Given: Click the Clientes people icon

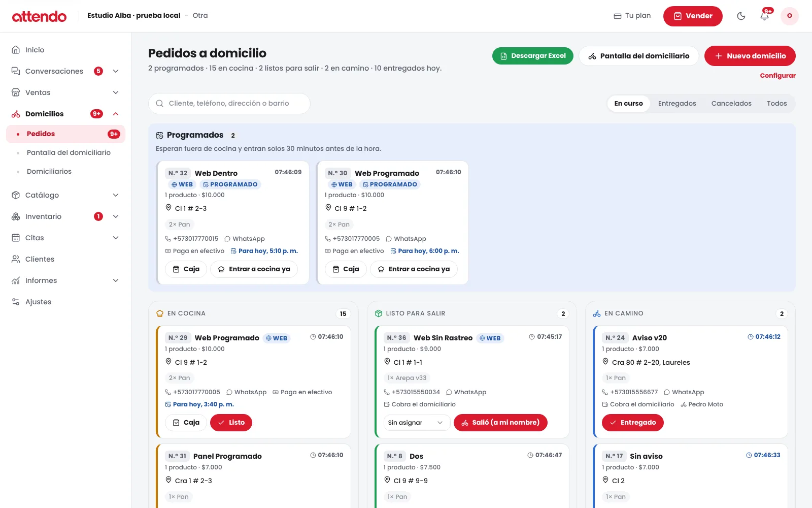Looking at the screenshot, I should pyautogui.click(x=16, y=259).
